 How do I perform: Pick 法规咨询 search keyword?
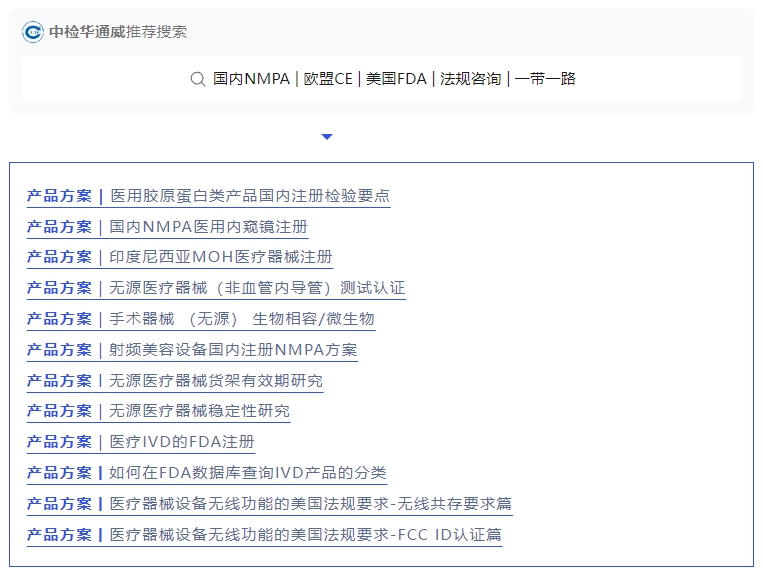coord(470,79)
